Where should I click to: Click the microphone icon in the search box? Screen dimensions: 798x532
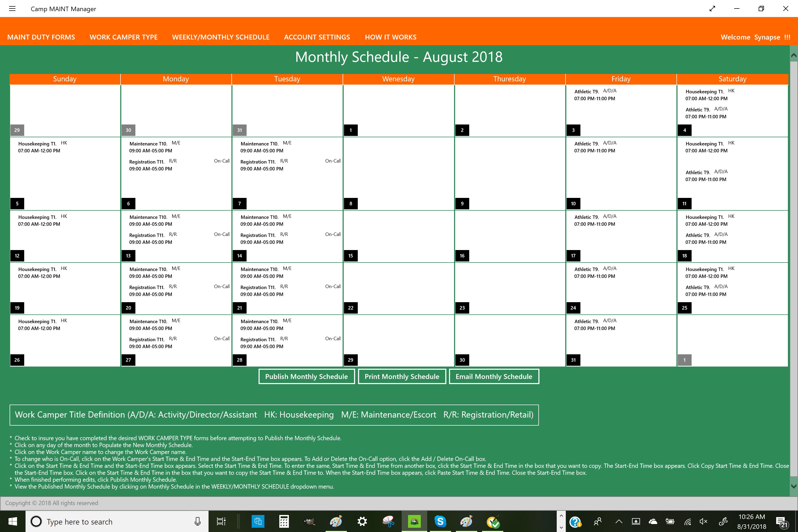coord(197,521)
